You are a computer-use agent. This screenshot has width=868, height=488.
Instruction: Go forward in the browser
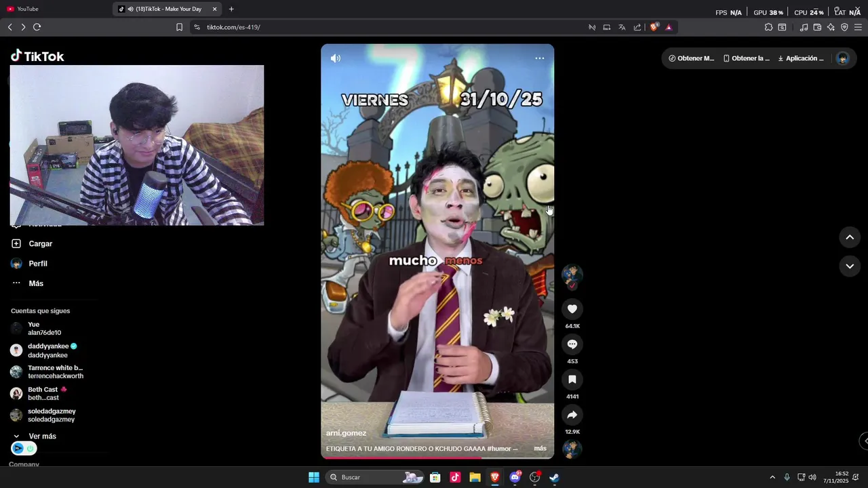point(23,27)
